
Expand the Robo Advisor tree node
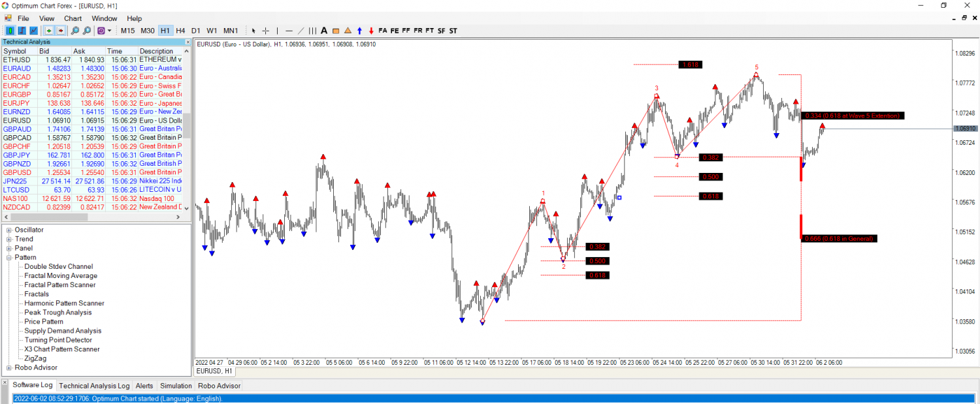pyautogui.click(x=10, y=367)
